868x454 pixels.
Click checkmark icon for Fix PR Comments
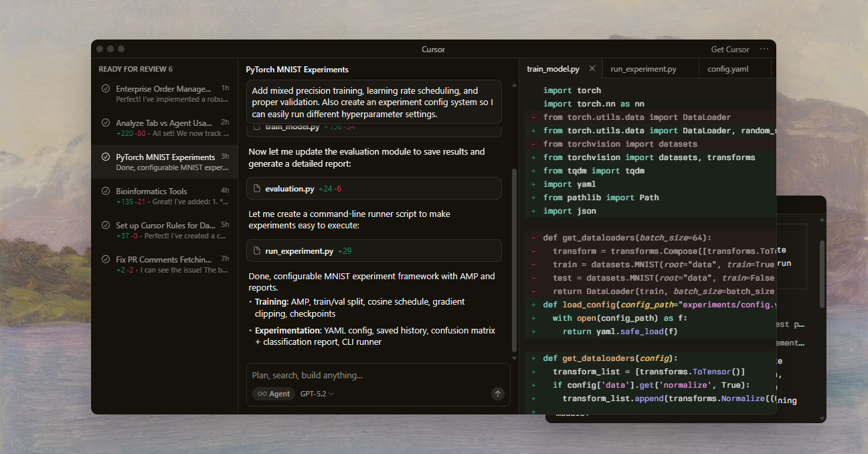[106, 260]
